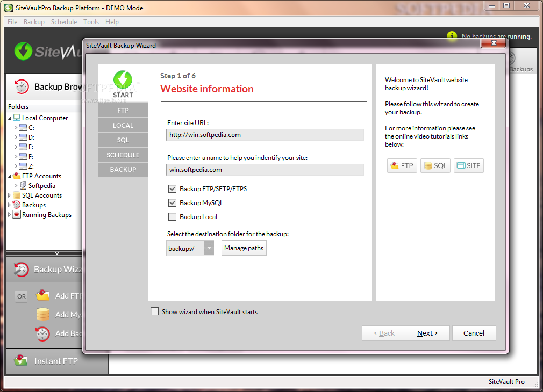This screenshot has width=543, height=392.
Task: Go to the BACKUP wizard step tab
Action: pos(123,170)
